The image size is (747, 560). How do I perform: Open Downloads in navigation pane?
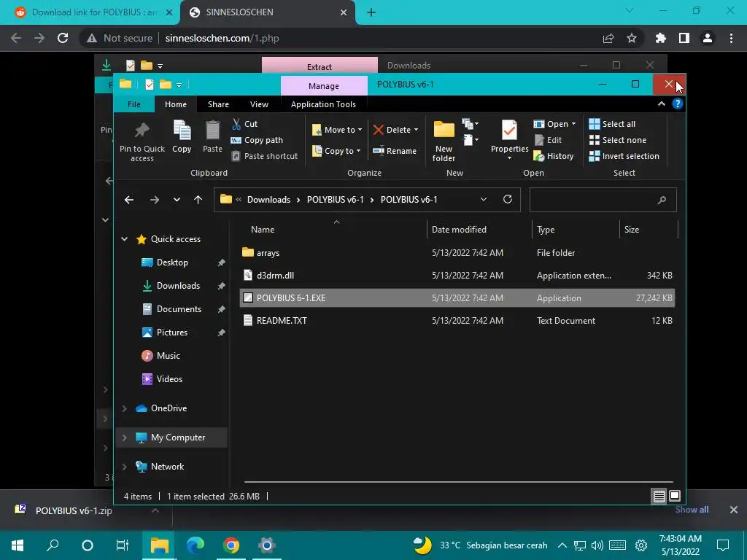coord(178,286)
